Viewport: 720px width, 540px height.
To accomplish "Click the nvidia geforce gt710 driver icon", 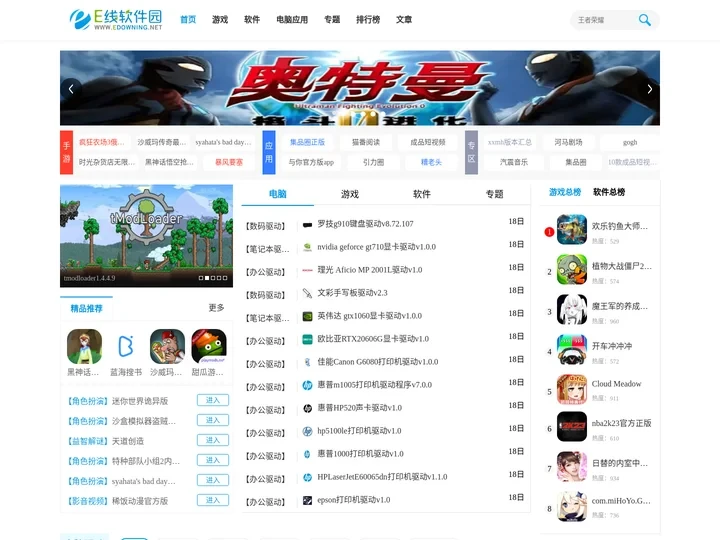I will [307, 248].
